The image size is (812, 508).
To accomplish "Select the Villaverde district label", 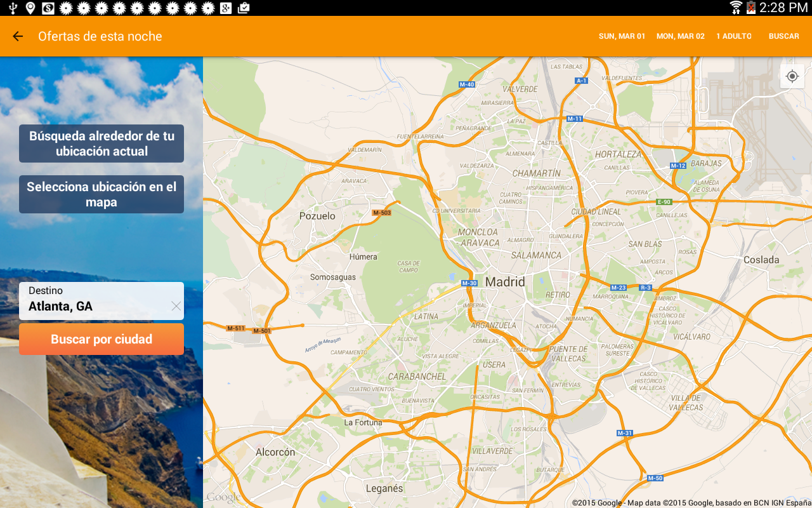I will [493, 451].
